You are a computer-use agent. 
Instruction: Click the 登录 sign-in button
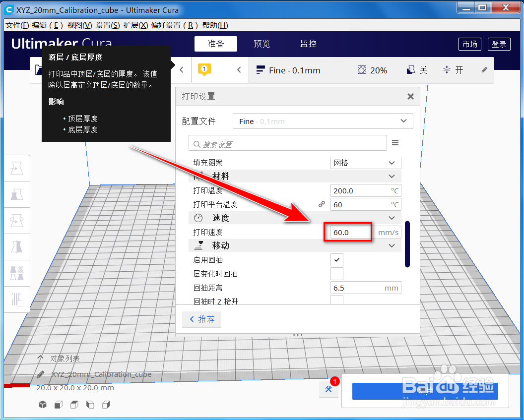499,44
